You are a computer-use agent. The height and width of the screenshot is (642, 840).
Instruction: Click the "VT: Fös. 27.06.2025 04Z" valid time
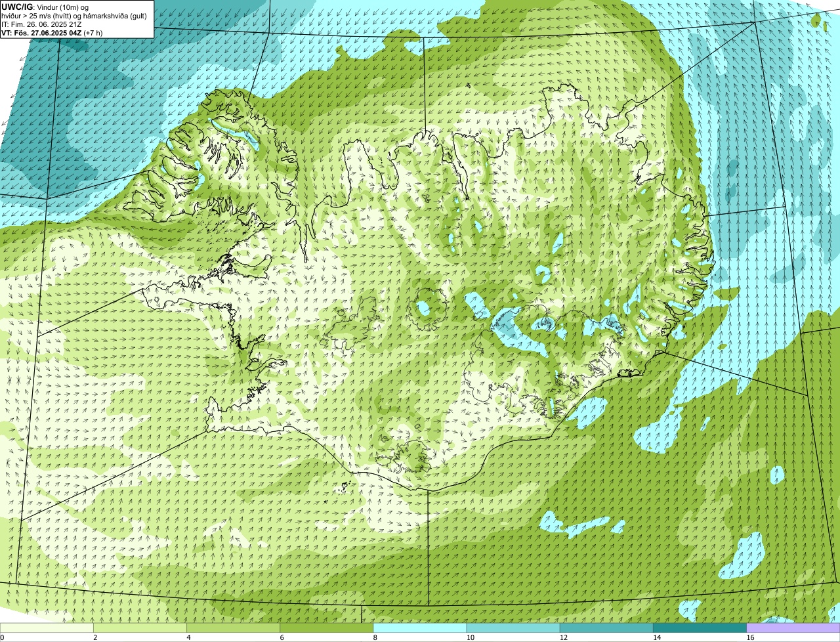pos(41,32)
